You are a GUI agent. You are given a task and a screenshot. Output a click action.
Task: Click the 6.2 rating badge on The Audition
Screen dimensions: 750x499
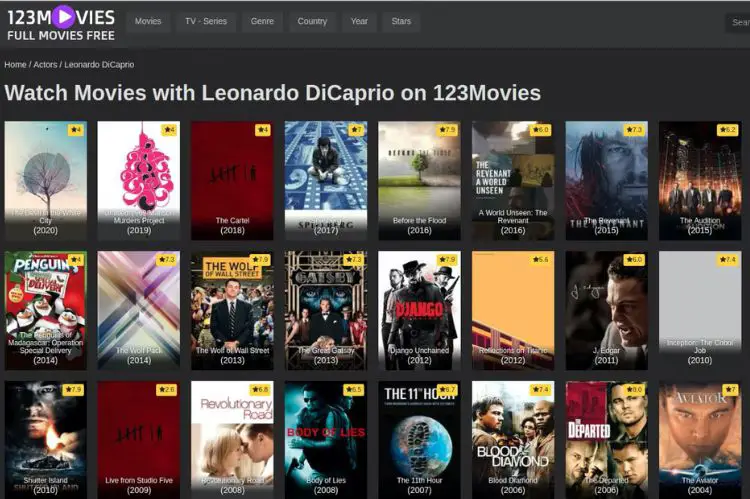point(728,130)
